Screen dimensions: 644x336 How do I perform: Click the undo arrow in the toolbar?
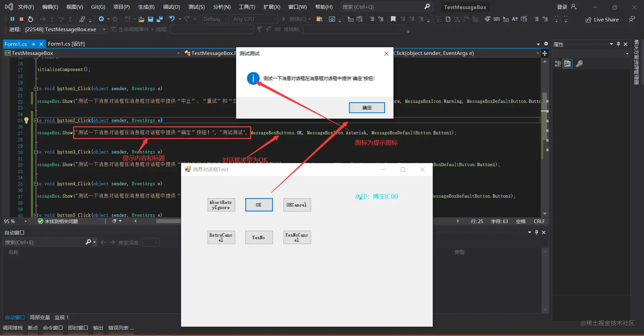[x=172, y=19]
